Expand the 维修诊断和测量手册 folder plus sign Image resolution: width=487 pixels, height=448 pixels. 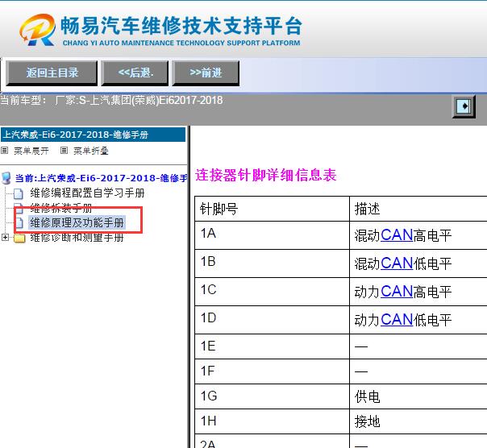coord(5,238)
